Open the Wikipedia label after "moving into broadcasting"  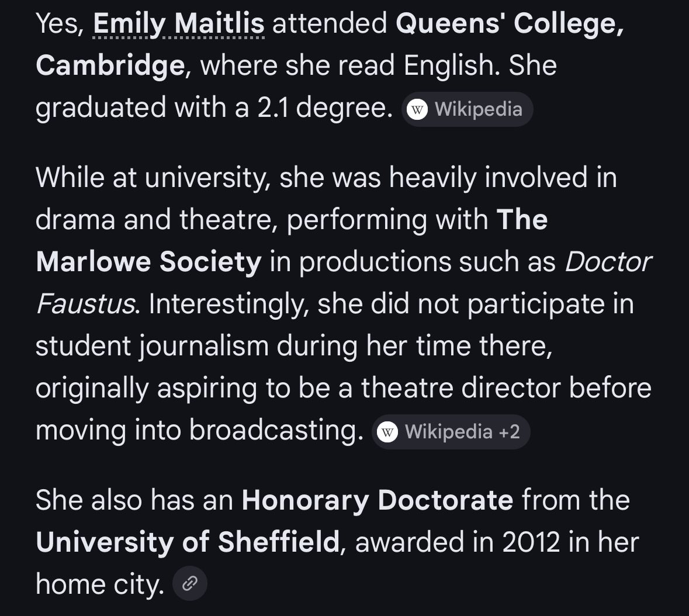coord(448,432)
